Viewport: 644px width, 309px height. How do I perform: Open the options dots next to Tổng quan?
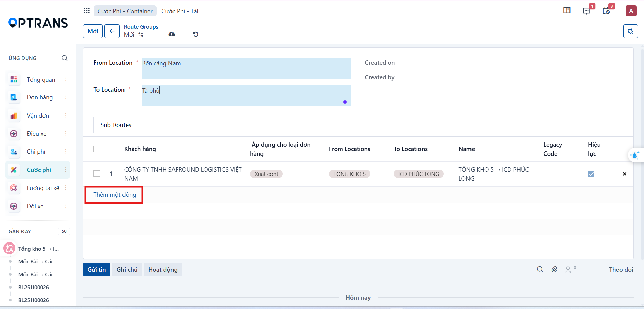tap(66, 79)
